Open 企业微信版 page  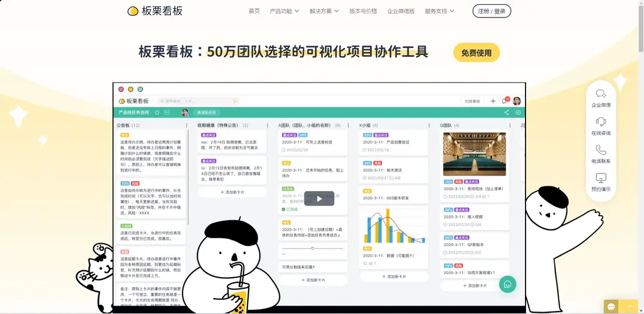(x=401, y=11)
